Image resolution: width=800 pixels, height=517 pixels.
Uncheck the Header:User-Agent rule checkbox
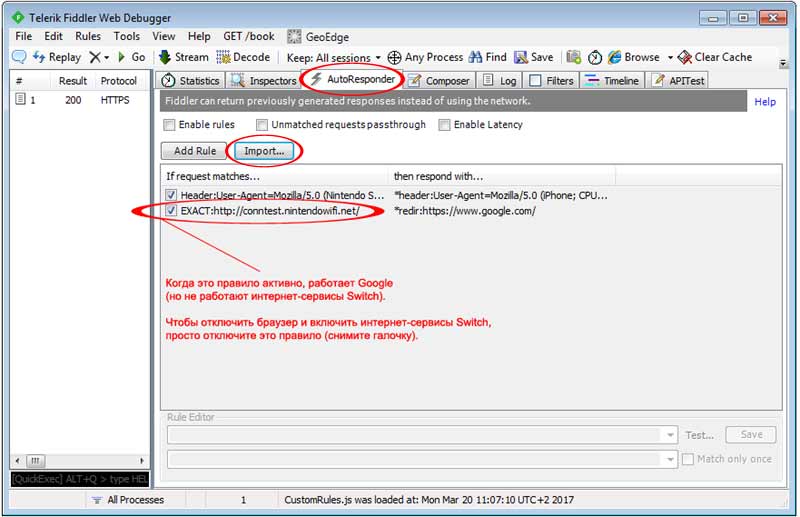coord(171,195)
